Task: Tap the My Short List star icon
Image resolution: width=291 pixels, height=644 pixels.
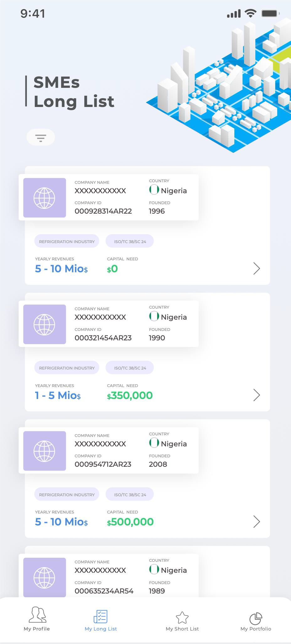Action: [182, 617]
